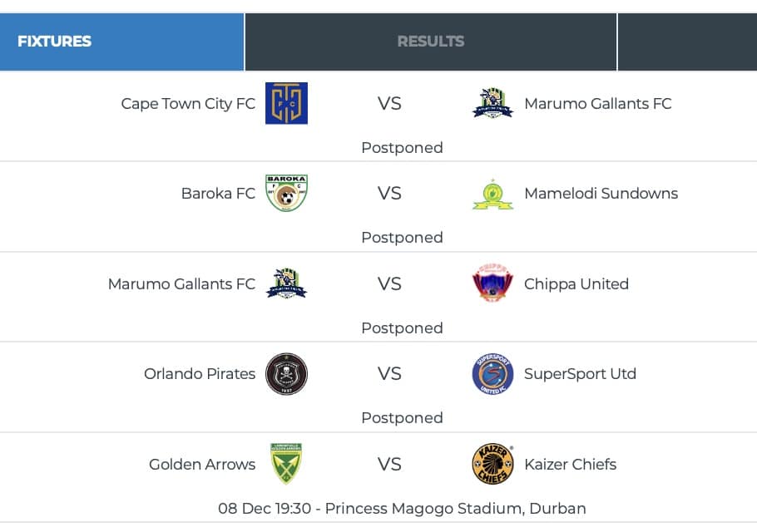Switch to the RESULTS tab

(x=430, y=42)
